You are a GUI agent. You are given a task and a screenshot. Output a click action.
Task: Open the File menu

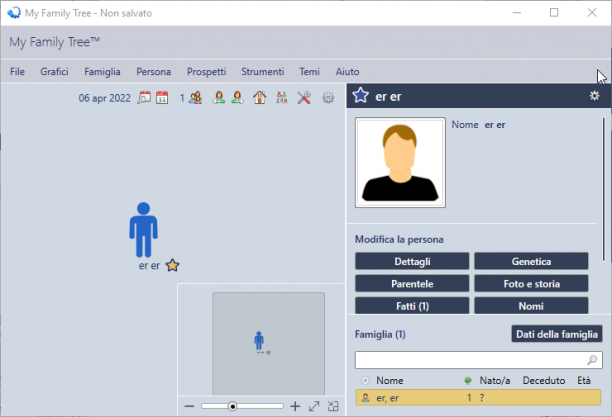(17, 72)
